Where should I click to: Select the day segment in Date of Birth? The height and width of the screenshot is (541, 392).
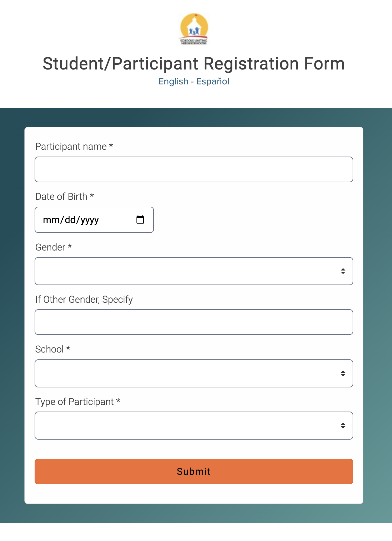pyautogui.click(x=70, y=220)
